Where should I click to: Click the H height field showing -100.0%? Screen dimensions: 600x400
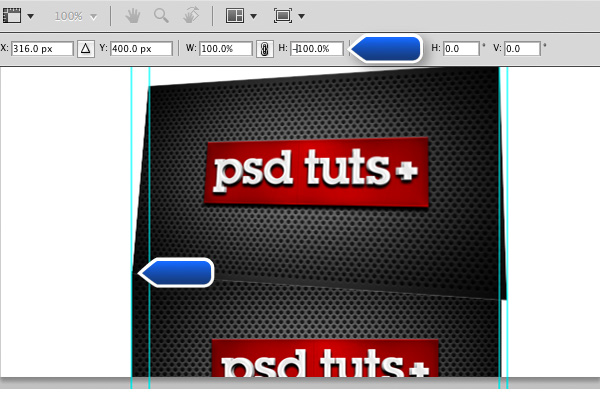pos(317,49)
